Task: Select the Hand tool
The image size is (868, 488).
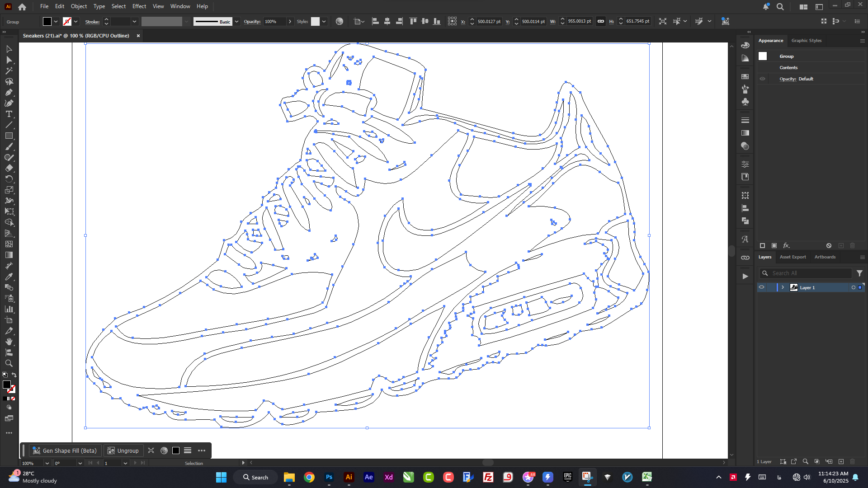Action: point(9,342)
